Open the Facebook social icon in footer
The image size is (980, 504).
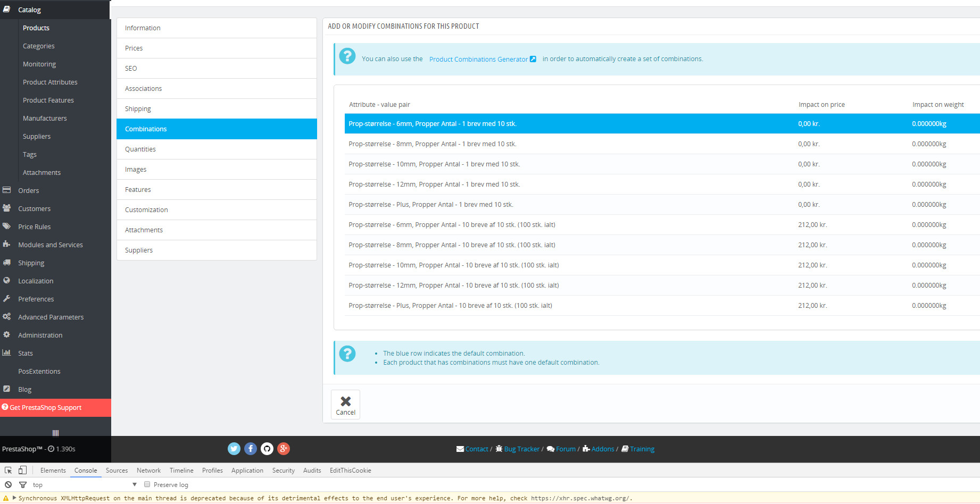coord(251,449)
